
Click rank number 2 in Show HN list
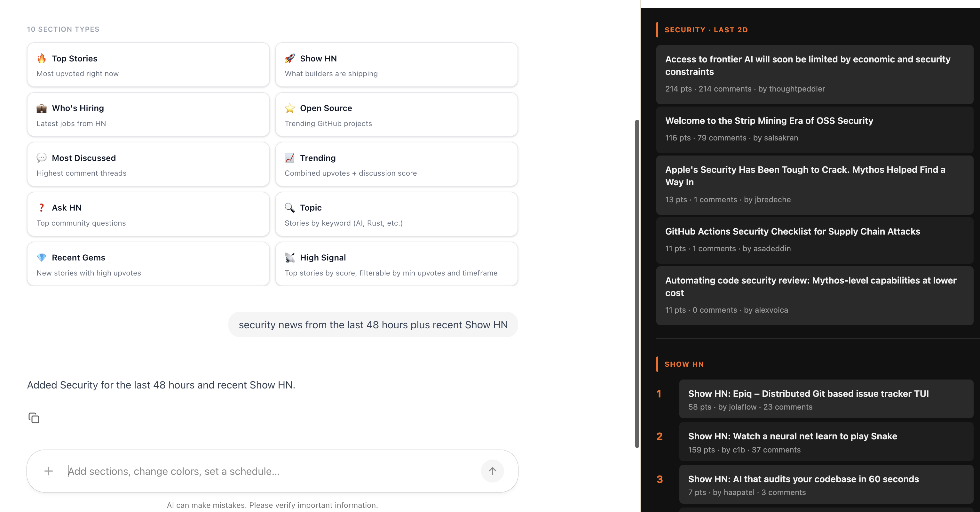point(659,436)
